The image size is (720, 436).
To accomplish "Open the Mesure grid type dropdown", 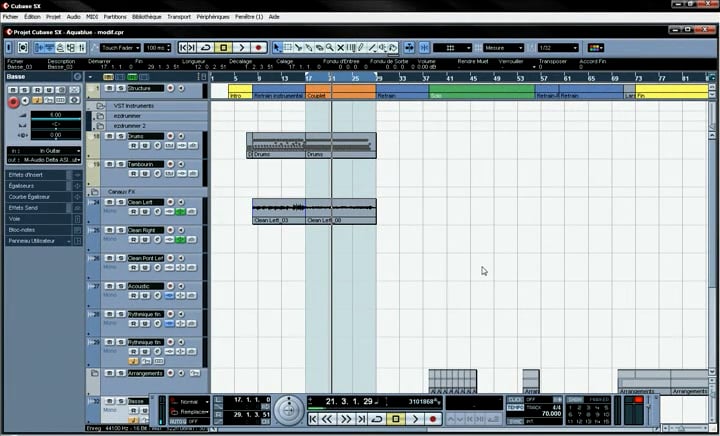I will click(x=504, y=48).
